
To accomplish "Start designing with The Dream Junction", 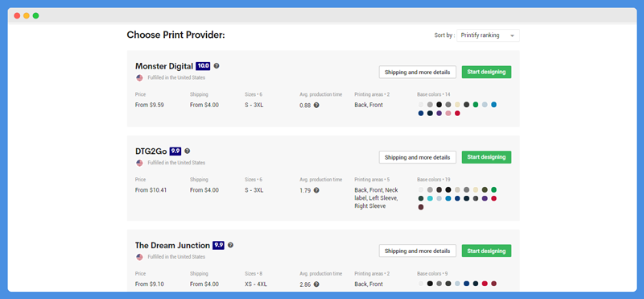I will click(486, 251).
